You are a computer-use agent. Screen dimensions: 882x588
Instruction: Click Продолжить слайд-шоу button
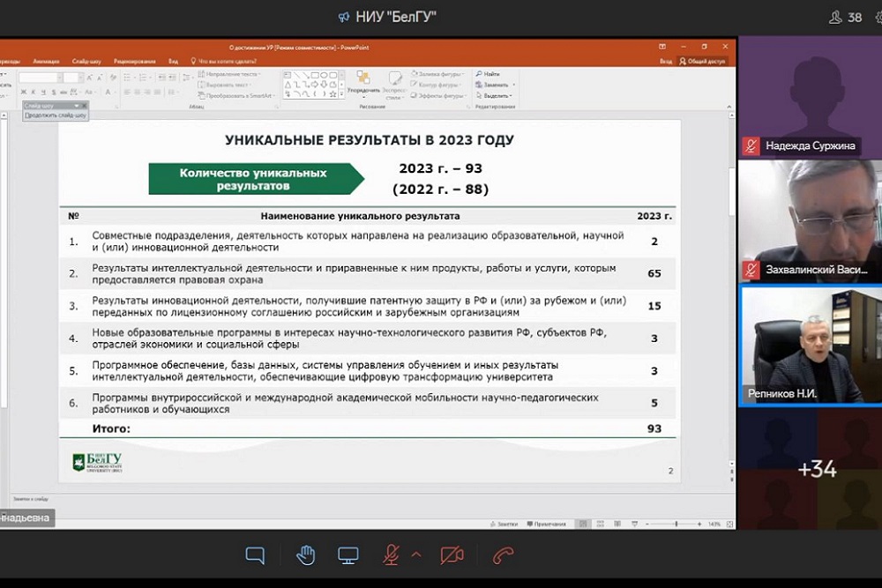(56, 115)
